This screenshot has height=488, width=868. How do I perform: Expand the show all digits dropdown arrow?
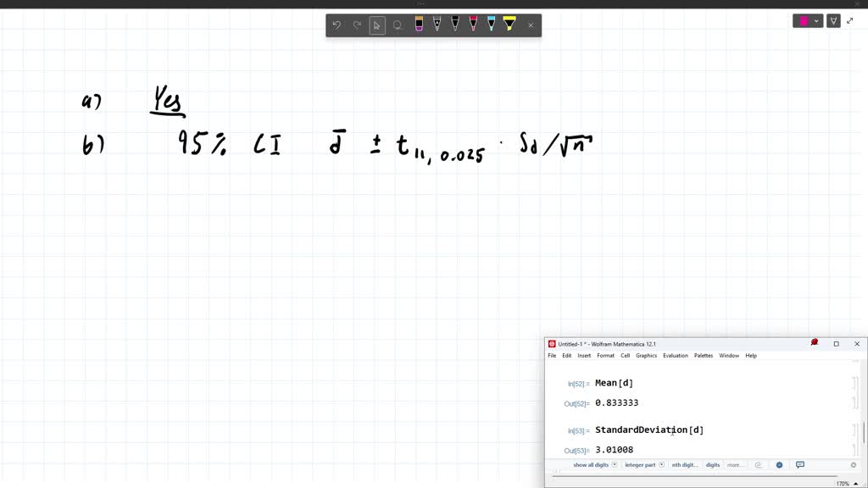pos(615,465)
